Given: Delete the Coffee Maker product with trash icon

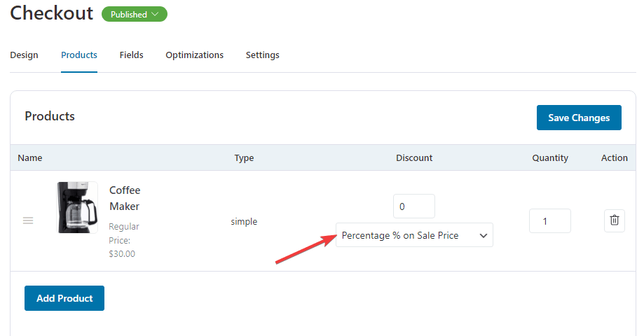Looking at the screenshot, I should [614, 220].
